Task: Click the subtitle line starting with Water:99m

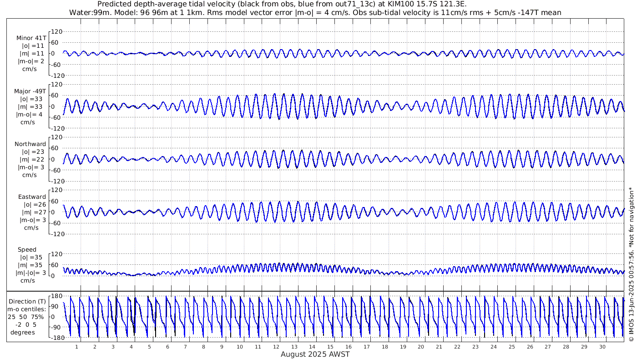Action: pyautogui.click(x=315, y=13)
